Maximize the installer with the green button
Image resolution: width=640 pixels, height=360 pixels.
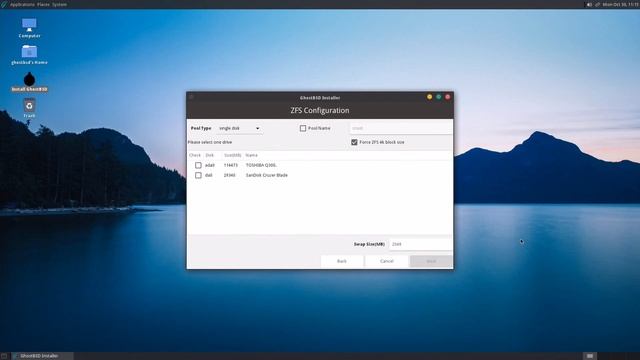pyautogui.click(x=438, y=97)
